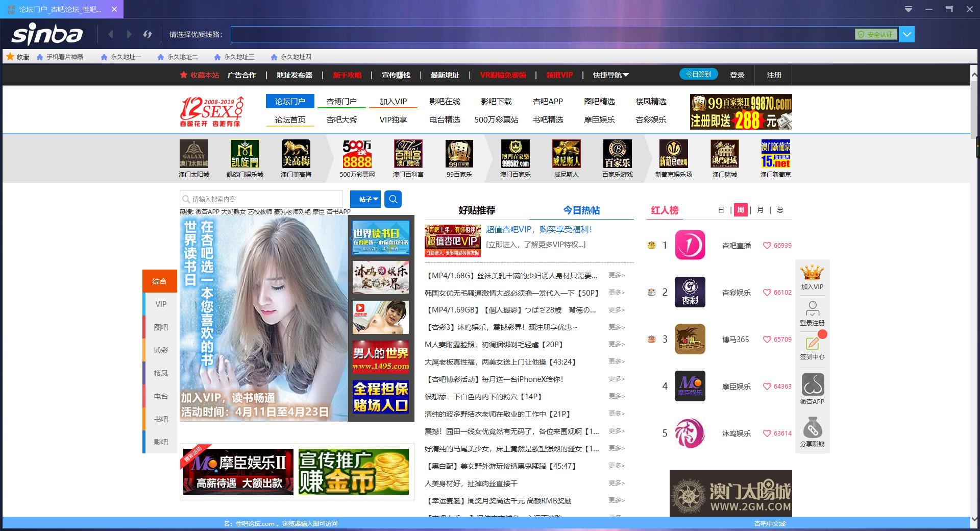Image resolution: width=980 pixels, height=531 pixels.
Task: Open the 博马365 rank logo icon
Action: pos(690,339)
